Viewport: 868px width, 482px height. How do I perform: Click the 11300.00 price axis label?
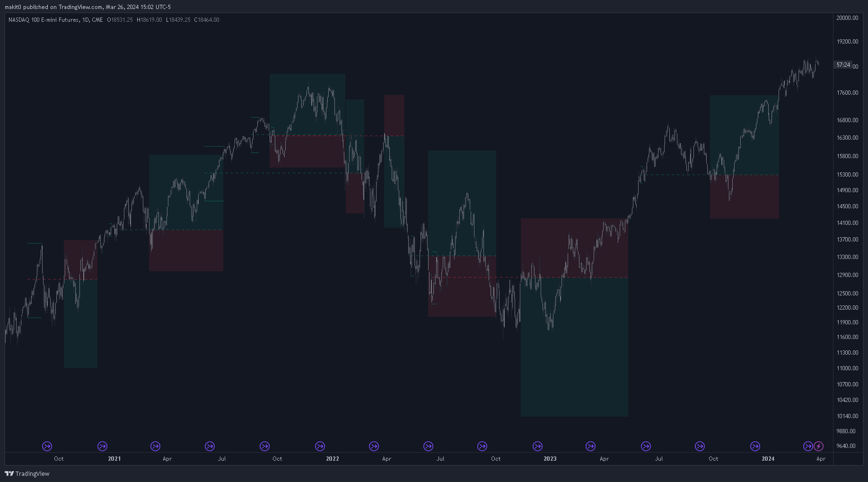click(x=847, y=353)
